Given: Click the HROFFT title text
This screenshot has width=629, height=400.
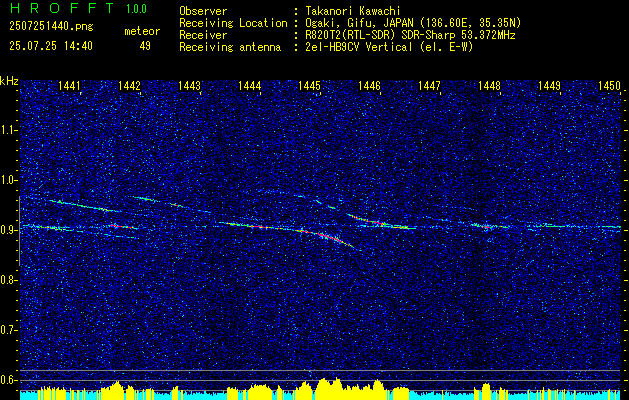Looking at the screenshot, I should [x=62, y=8].
